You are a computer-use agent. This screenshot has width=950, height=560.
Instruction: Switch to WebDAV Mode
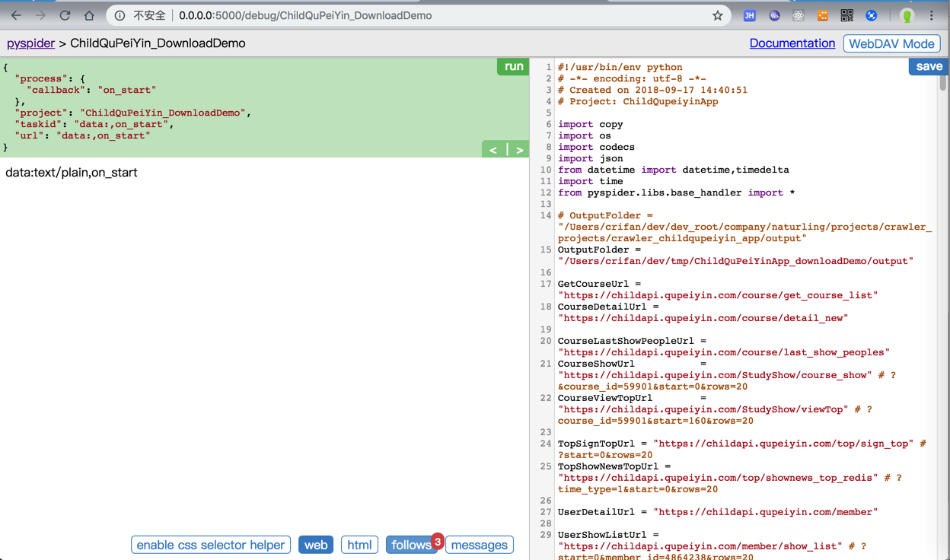point(891,43)
